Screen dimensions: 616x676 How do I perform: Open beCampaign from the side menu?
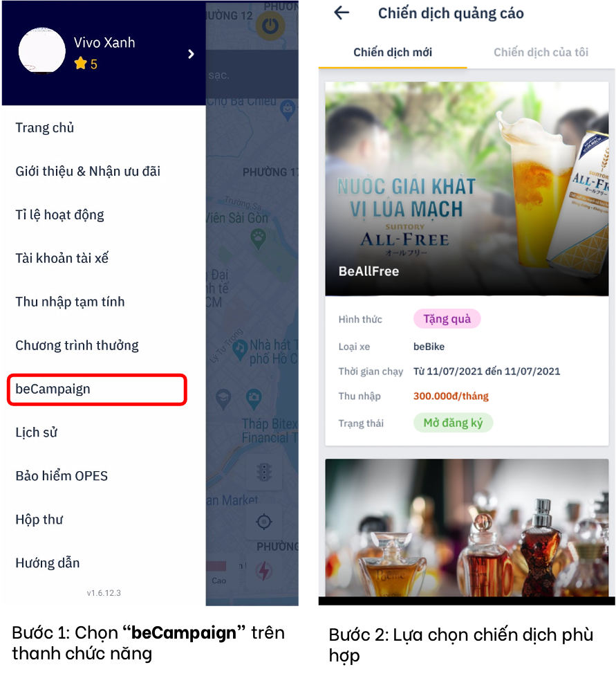tap(97, 390)
